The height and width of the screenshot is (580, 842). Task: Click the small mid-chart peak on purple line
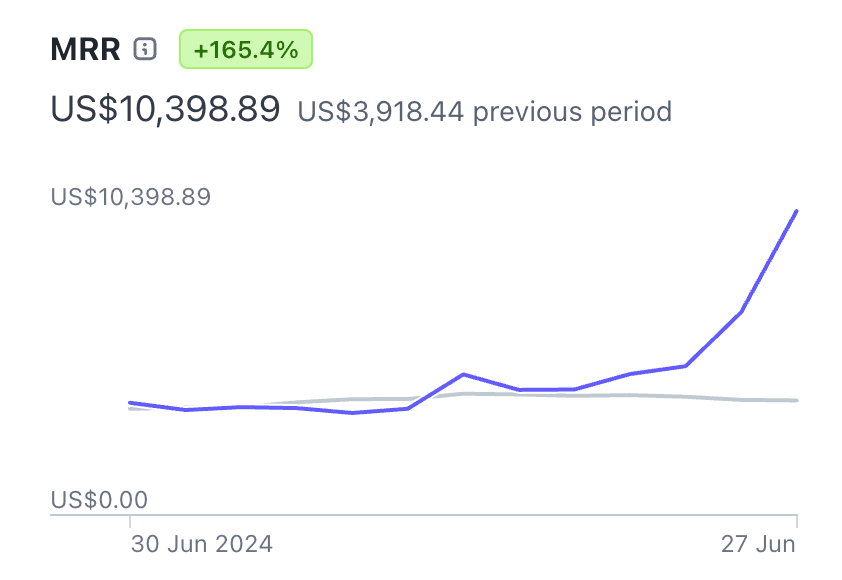tap(463, 374)
